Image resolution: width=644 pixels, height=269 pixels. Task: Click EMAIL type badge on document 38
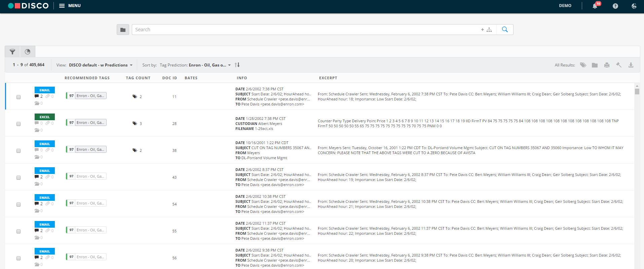(x=45, y=144)
